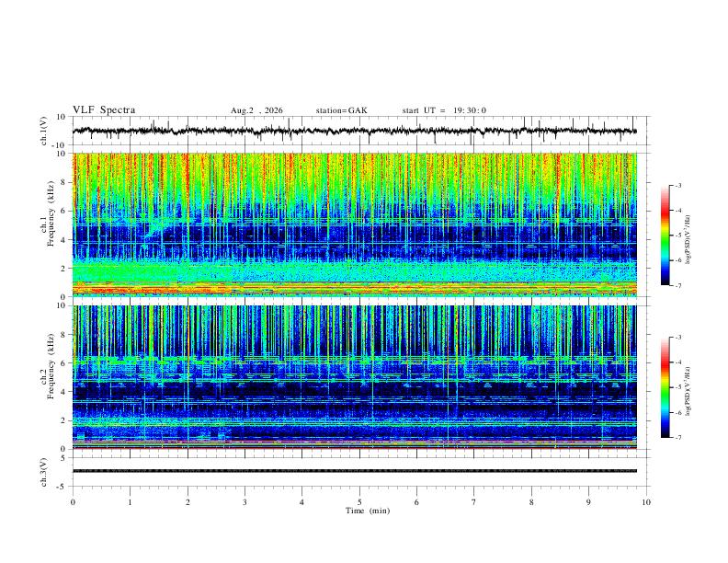
Task: Click the Aug.2, 2026 date label
Action: [x=256, y=110]
